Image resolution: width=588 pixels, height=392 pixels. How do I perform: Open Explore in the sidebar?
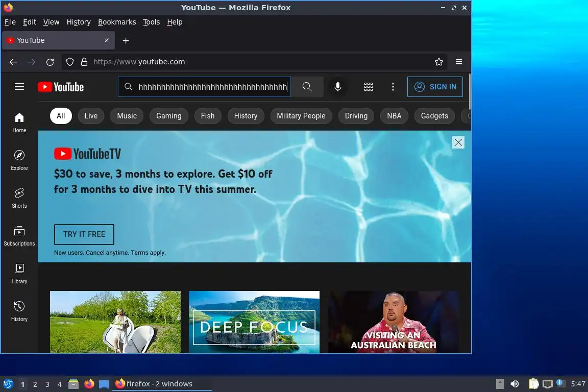click(x=19, y=160)
